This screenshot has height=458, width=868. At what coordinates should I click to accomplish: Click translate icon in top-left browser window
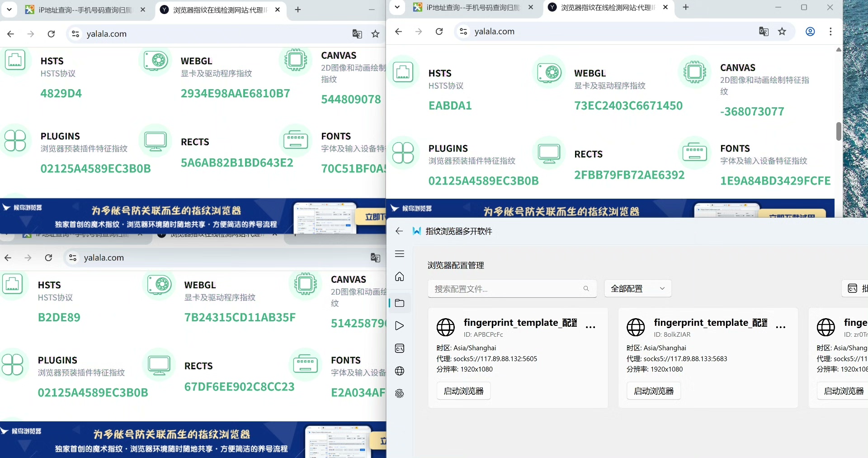pos(357,33)
